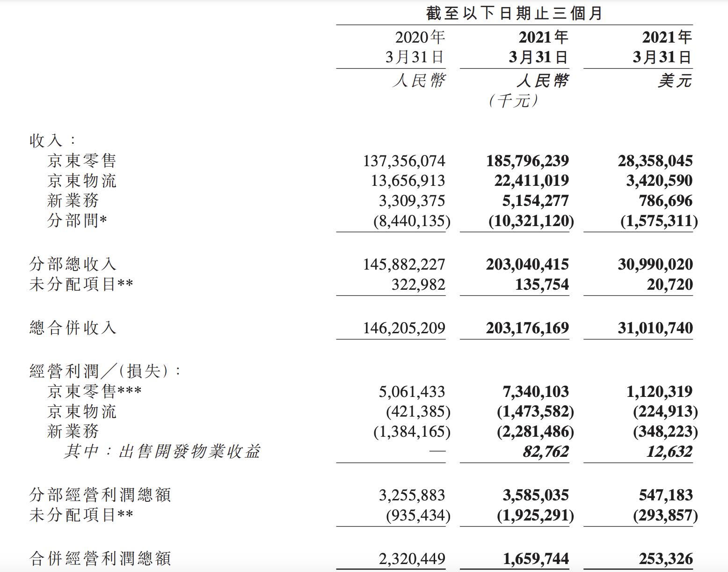This screenshot has width=728, height=572.
Task: Click the 京東零售*** row label
Action: [x=94, y=391]
